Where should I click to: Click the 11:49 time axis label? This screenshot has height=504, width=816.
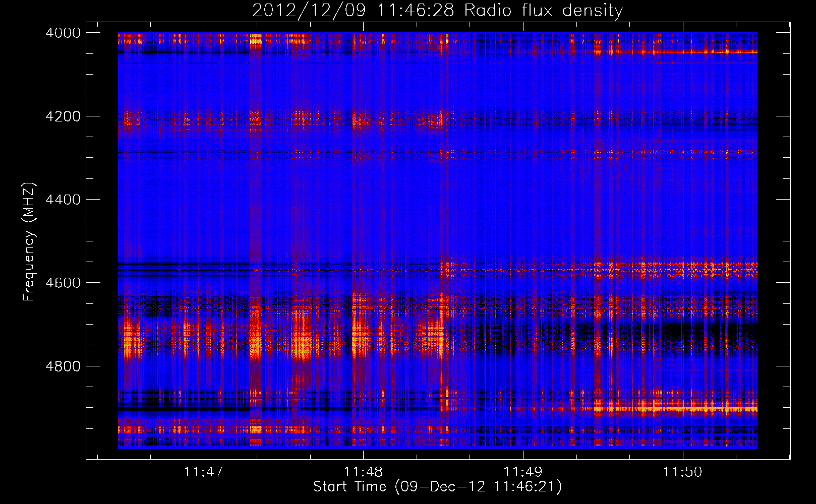523,472
